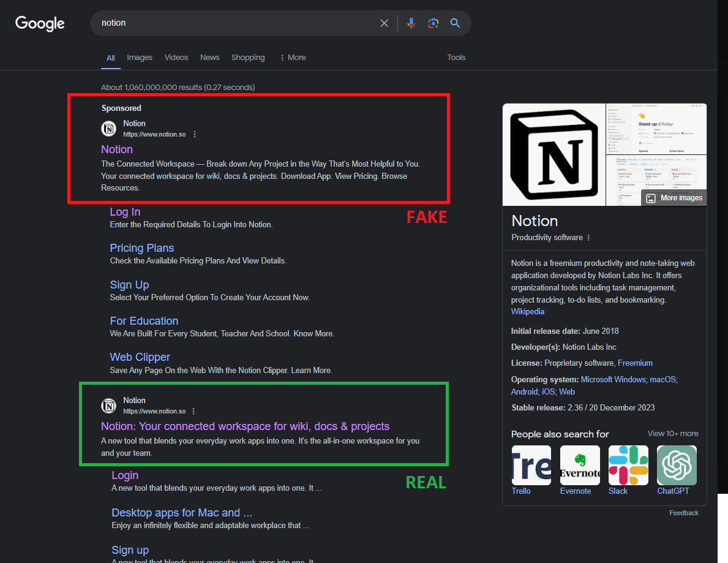The width and height of the screenshot is (728, 563).
Task: Click the Feedback link below the panel
Action: [683, 513]
